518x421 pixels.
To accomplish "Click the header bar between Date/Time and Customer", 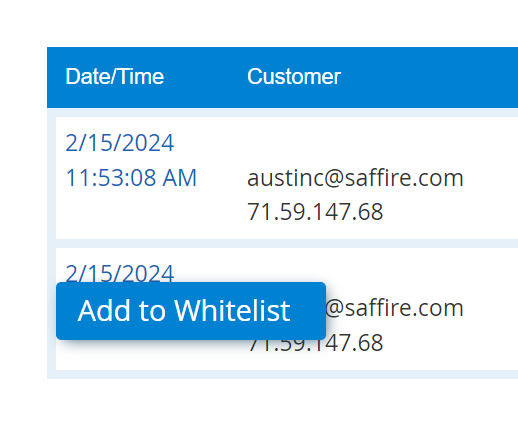I will pos(205,77).
